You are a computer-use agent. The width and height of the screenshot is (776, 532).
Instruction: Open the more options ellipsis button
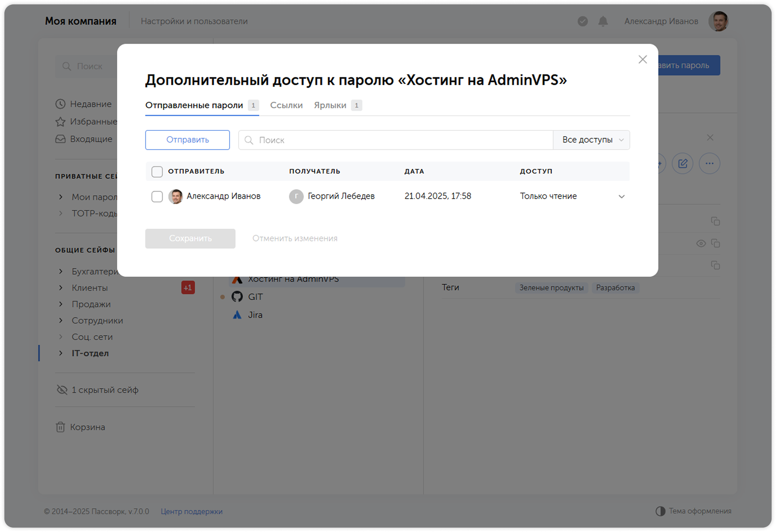point(710,163)
